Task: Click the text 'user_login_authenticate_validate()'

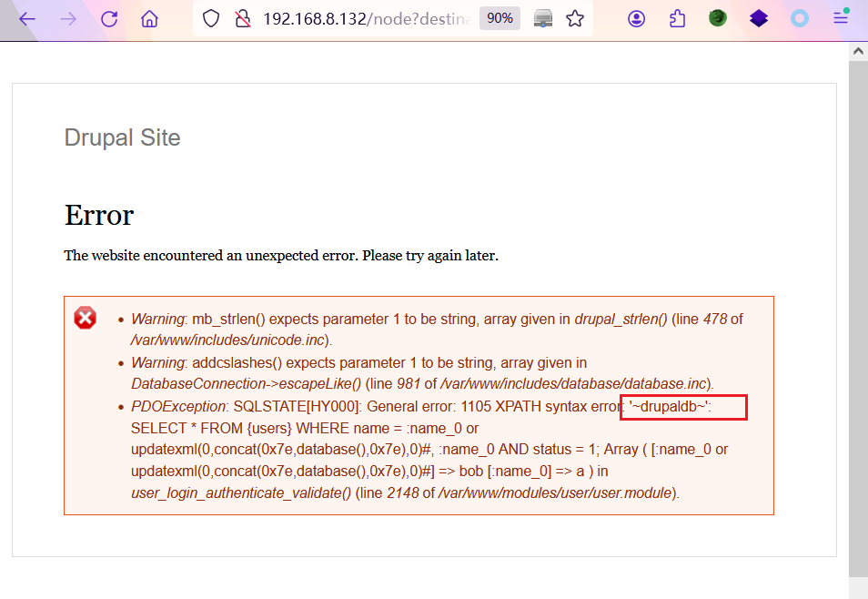Action: (241, 492)
